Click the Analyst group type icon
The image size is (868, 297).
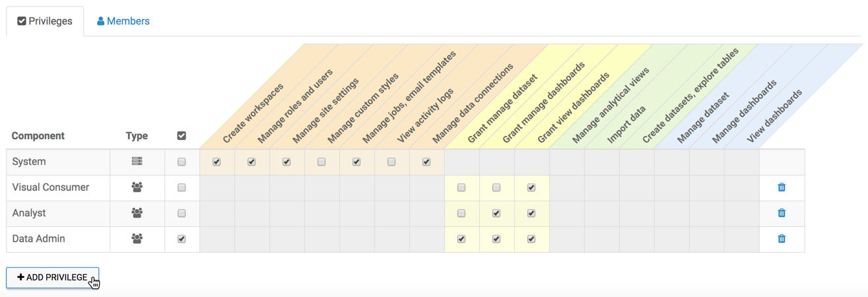click(x=137, y=213)
